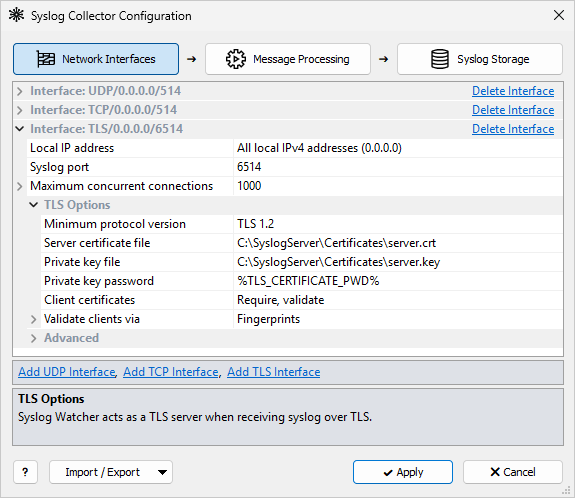575x498 pixels.
Task: Select the Interface: TLS/0.0.0.0/6514 header
Action: click(x=106, y=129)
